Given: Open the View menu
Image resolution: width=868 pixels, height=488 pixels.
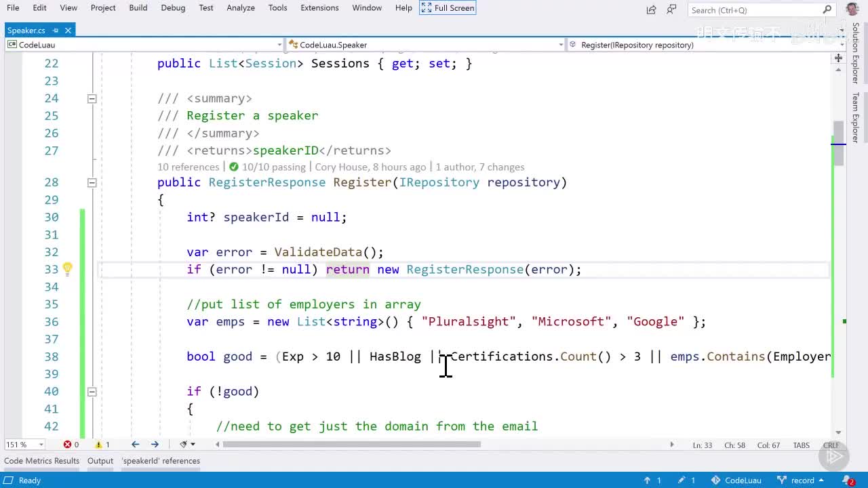Looking at the screenshot, I should (x=68, y=8).
